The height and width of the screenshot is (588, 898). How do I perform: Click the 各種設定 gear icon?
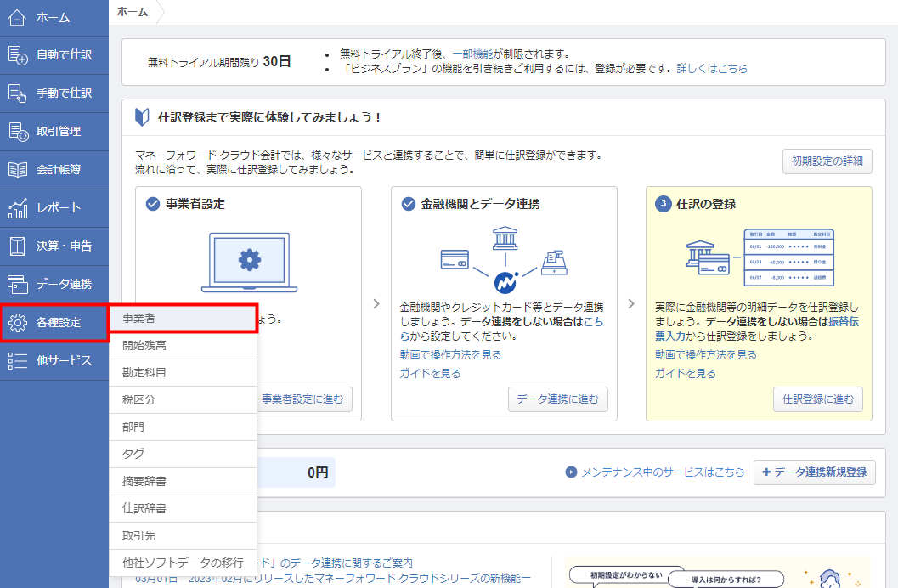tap(17, 323)
